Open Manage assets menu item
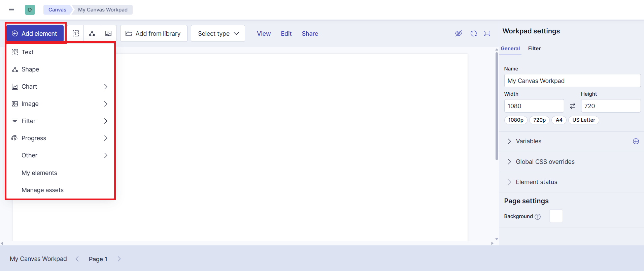The image size is (644, 271). 61,190
